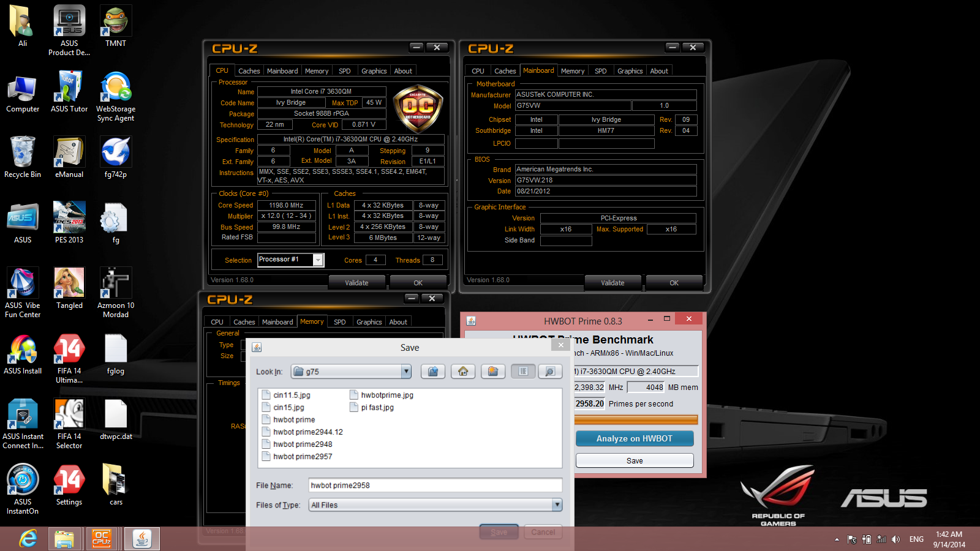Click Save button in the Save dialog
The height and width of the screenshot is (551, 980).
point(499,532)
